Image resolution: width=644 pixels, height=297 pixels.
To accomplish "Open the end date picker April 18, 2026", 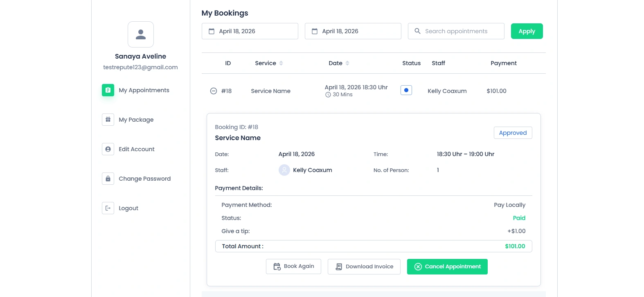I will pos(353,31).
